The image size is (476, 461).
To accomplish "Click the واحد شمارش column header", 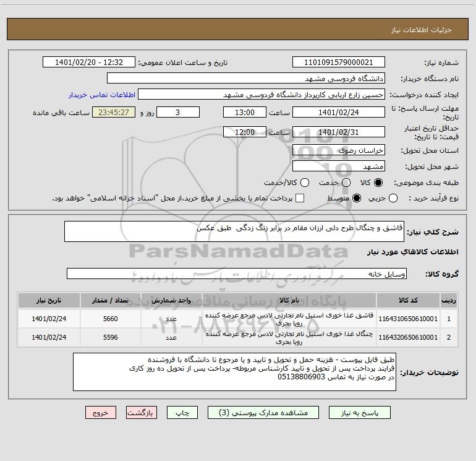I will coord(171,301).
